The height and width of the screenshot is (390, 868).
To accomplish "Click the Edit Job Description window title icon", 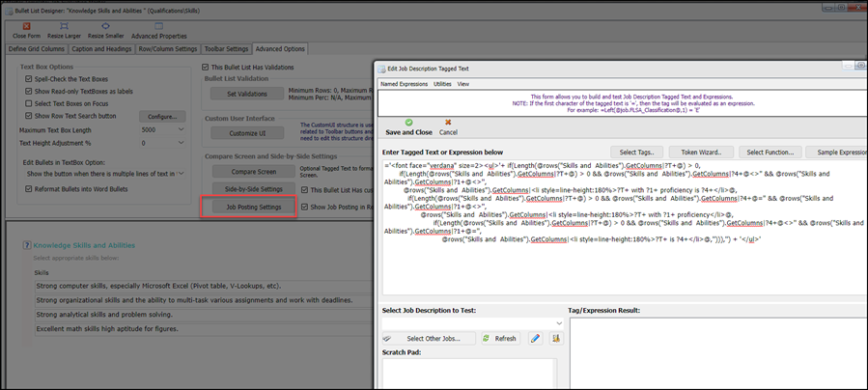I will (x=381, y=68).
